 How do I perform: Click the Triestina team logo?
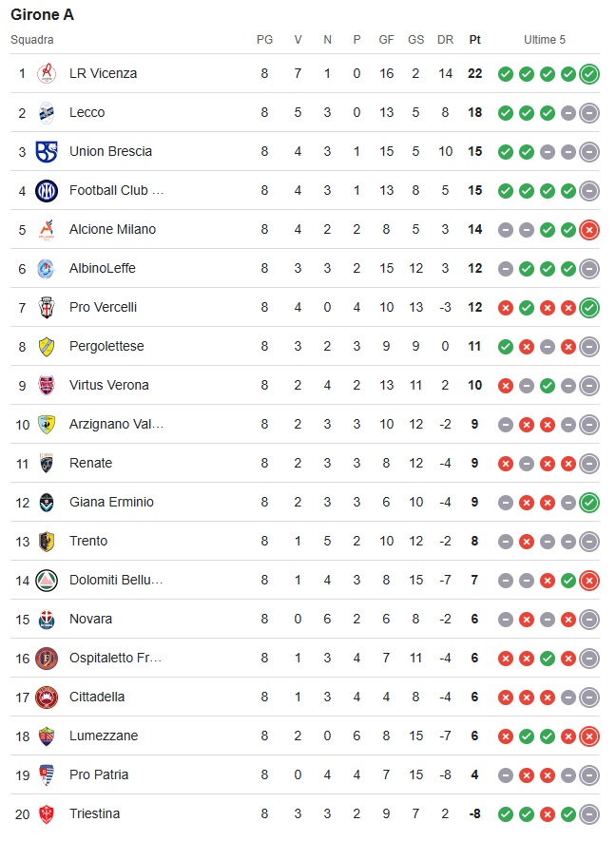(46, 813)
